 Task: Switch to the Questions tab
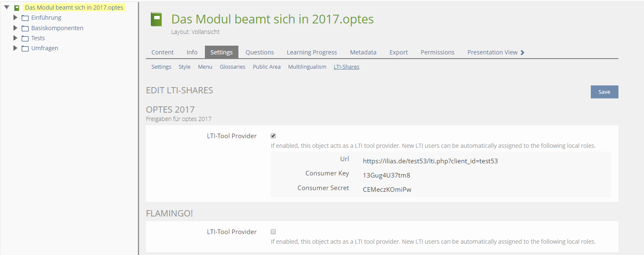[260, 52]
